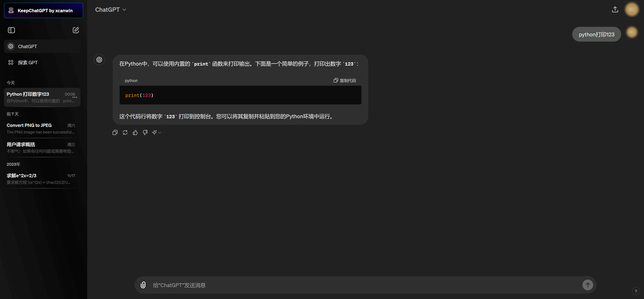644x299 pixels.
Task: Regenerate the response
Action: tap(125, 132)
